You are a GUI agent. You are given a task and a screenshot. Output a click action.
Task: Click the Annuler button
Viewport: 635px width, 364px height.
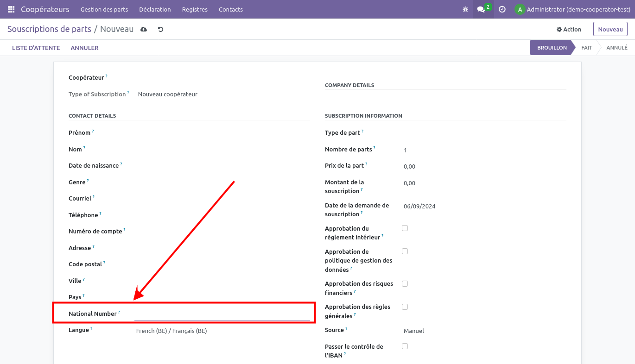84,48
